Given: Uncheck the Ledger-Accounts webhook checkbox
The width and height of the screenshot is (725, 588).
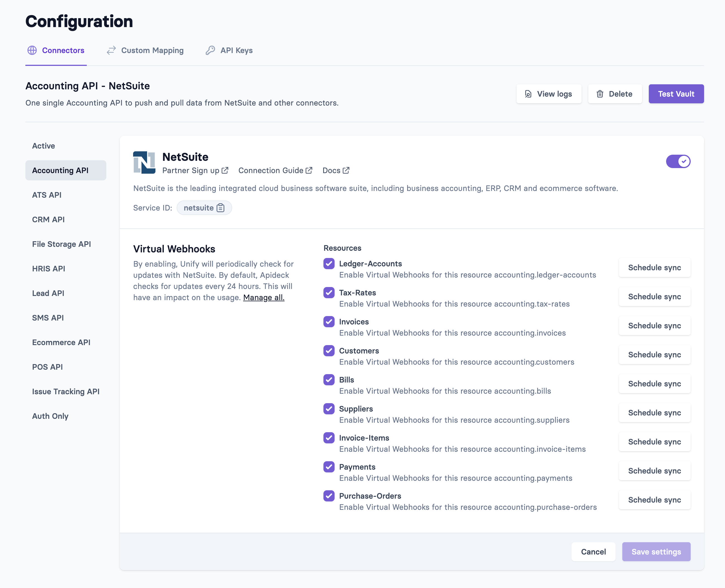Looking at the screenshot, I should tap(329, 264).
